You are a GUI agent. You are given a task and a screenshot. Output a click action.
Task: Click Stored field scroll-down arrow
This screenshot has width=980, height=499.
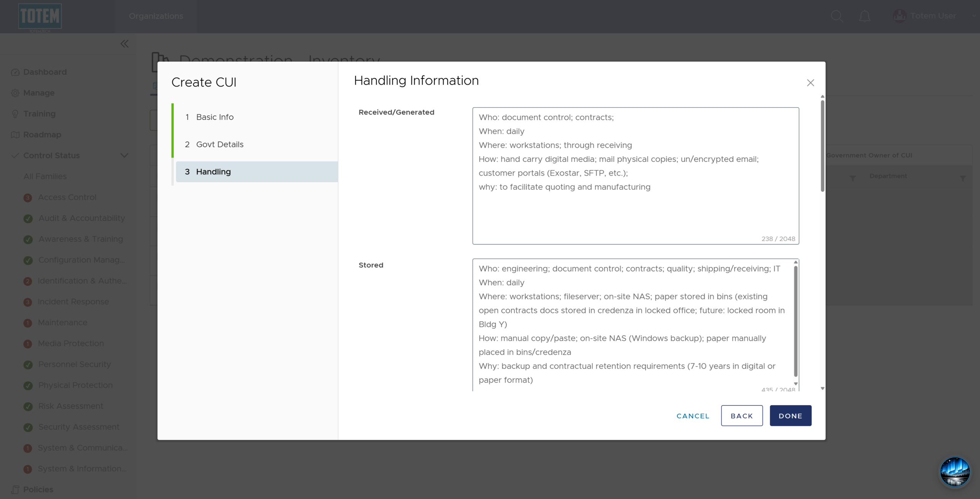tap(795, 384)
